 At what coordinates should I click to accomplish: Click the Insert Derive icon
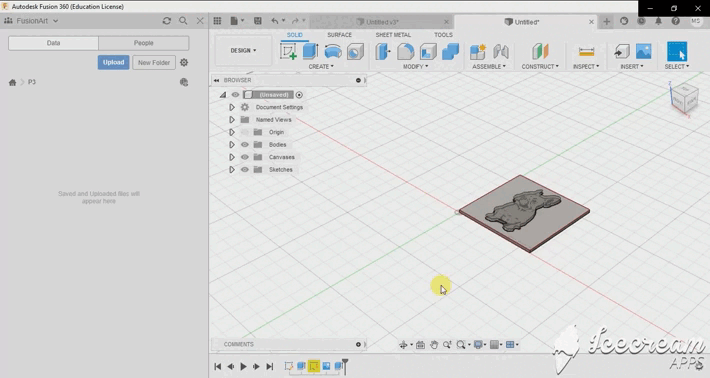coord(622,52)
